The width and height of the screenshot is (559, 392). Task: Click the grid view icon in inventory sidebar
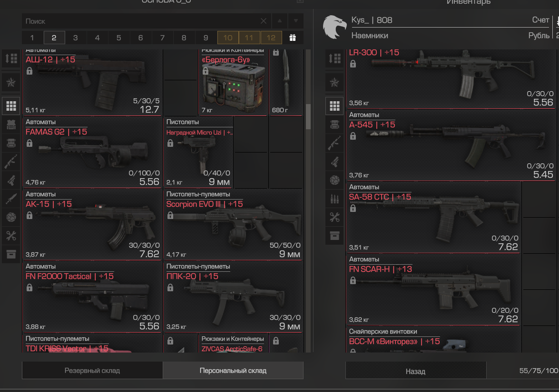(334, 106)
